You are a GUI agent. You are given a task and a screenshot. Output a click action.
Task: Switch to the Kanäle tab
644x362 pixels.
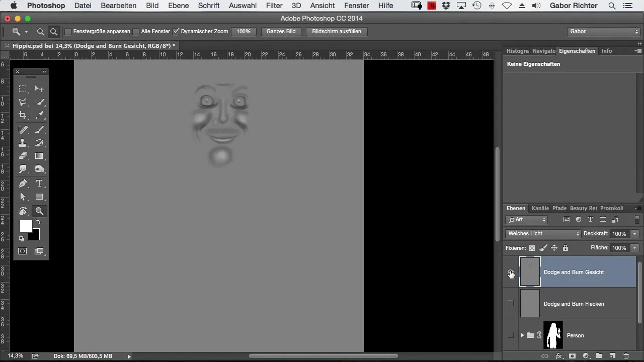540,208
